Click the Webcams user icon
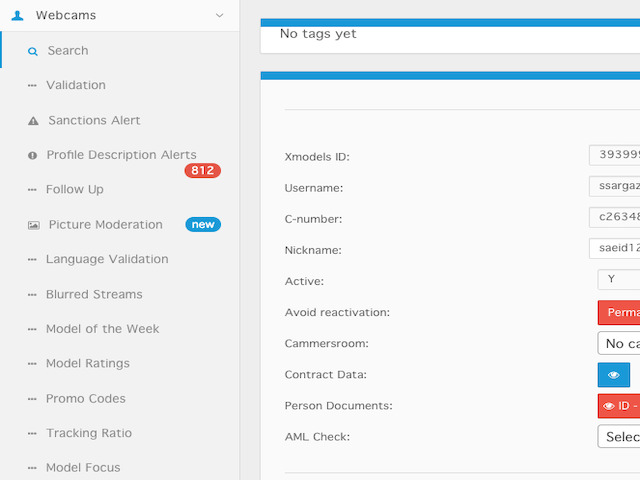This screenshot has width=640, height=480. click(17, 16)
